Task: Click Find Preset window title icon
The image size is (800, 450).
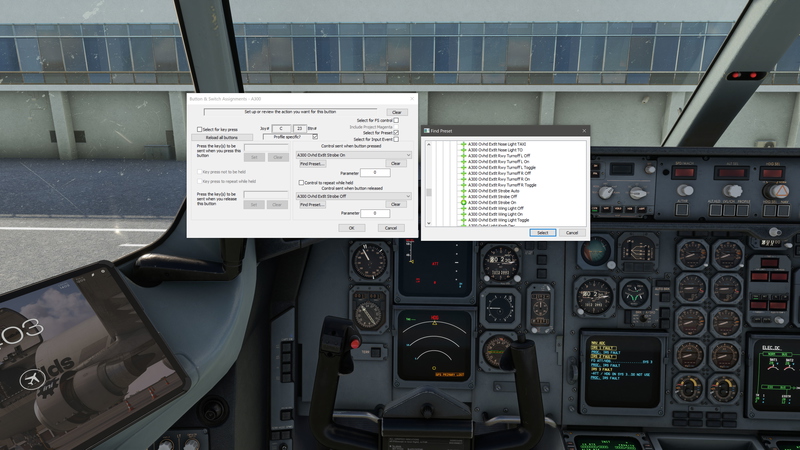Action: pos(426,131)
